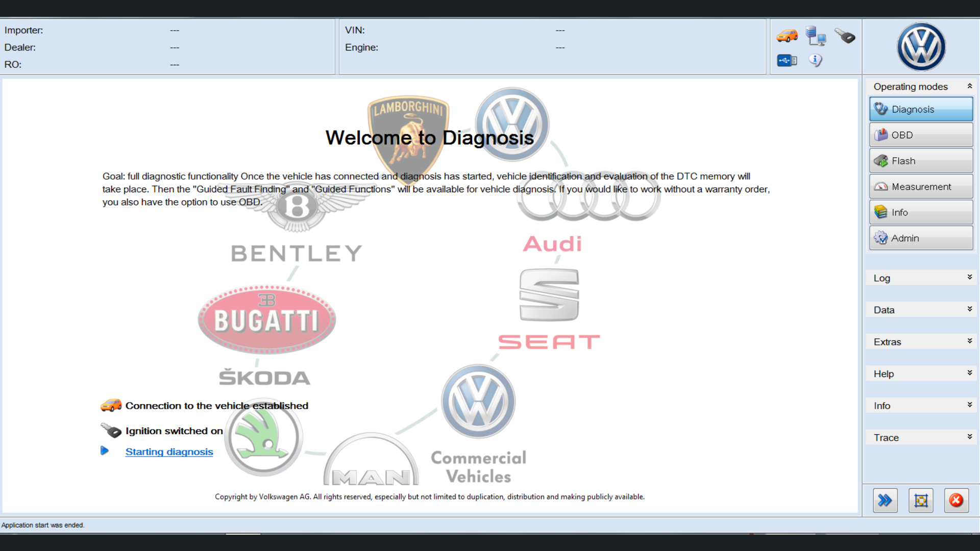Viewport: 980px width, 551px height.
Task: Click the red exit application button
Action: (x=957, y=500)
